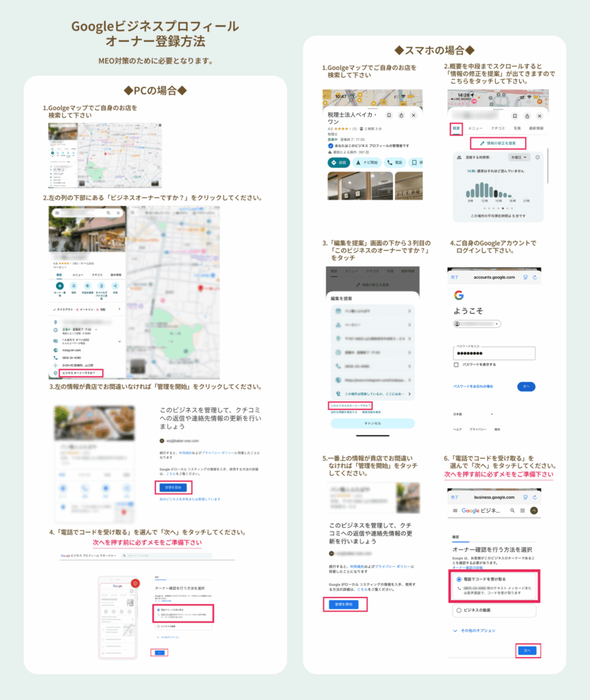Image resolution: width=590 pixels, height=700 pixels.
Task: Tap the share icon on 税理士法人ベイカ・ワン card
Action: [401, 116]
